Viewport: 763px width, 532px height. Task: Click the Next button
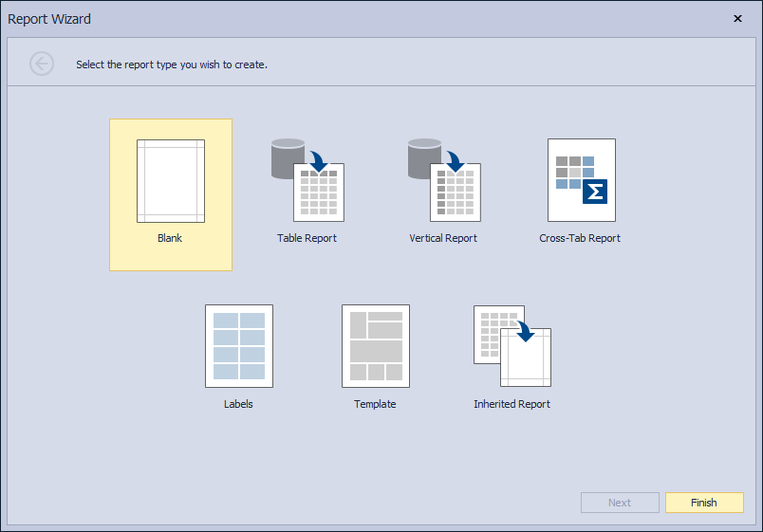coord(620,503)
